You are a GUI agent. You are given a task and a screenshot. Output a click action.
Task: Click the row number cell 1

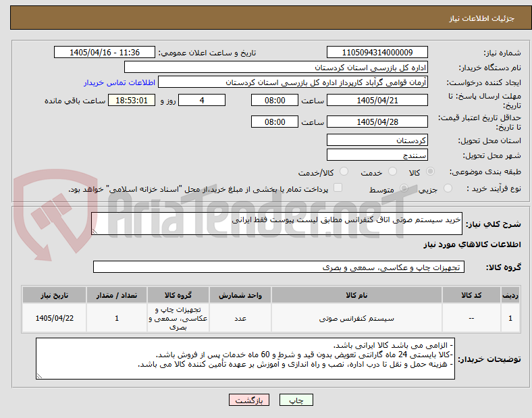tap(510, 318)
